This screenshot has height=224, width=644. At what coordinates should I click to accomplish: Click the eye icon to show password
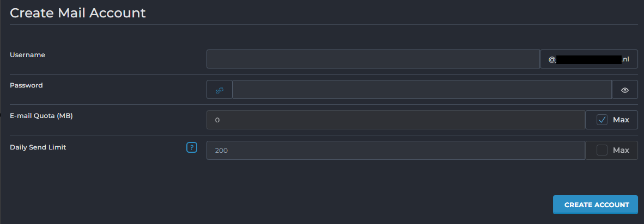624,90
